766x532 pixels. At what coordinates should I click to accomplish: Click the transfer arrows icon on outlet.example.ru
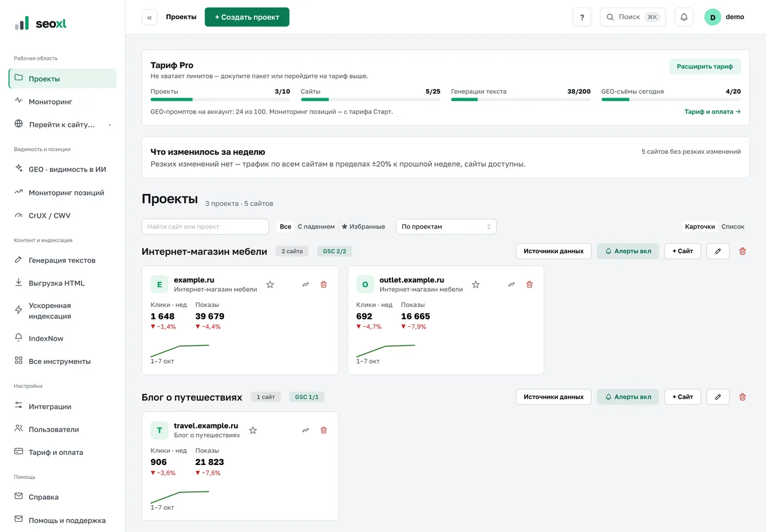pyautogui.click(x=511, y=285)
